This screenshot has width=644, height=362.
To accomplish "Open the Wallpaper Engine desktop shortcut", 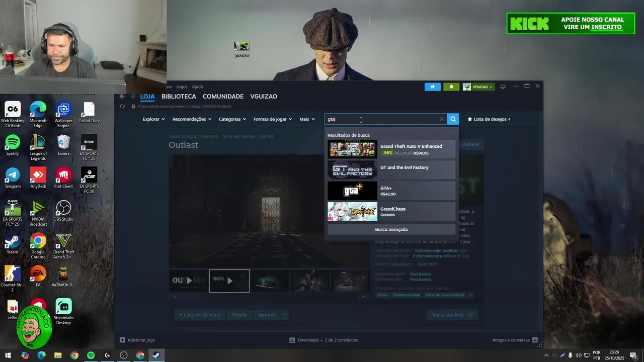I will pos(63,115).
